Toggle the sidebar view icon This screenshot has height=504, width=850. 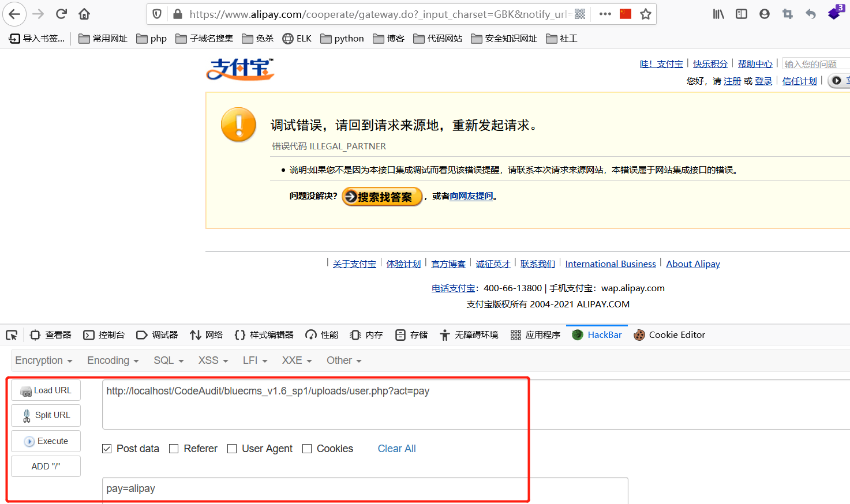click(x=742, y=14)
